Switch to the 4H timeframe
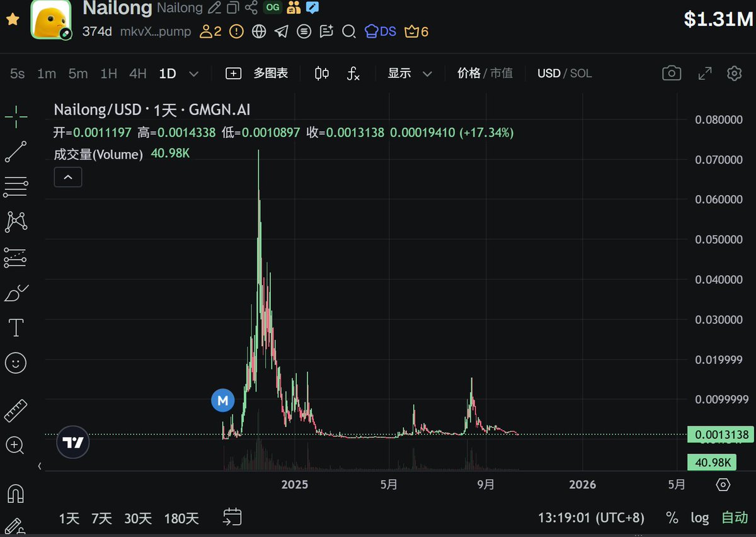The width and height of the screenshot is (756, 537). coord(138,73)
